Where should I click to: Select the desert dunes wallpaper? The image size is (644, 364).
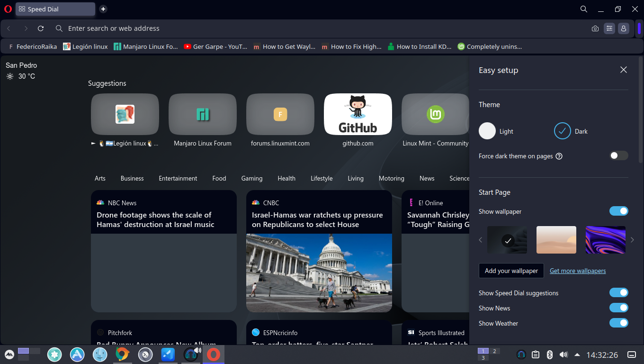point(556,240)
